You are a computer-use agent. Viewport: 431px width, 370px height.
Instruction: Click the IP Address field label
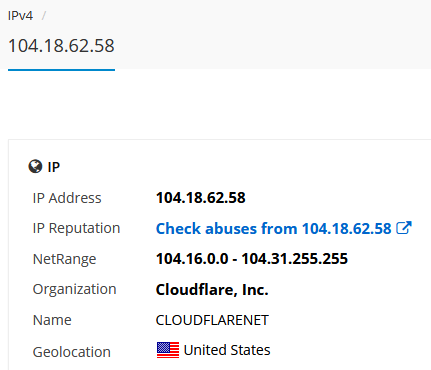(x=67, y=198)
